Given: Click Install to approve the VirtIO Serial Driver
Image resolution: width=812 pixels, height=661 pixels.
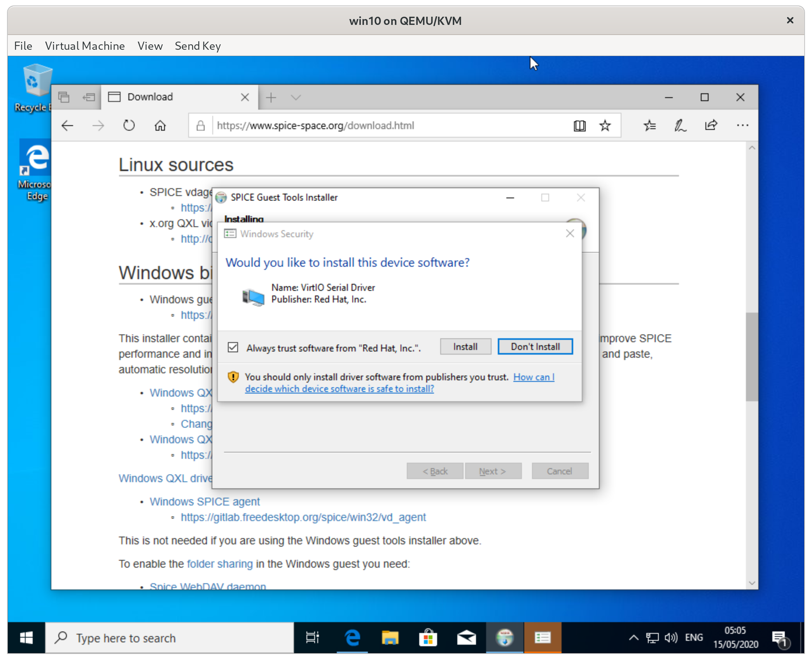Looking at the screenshot, I should [x=465, y=346].
